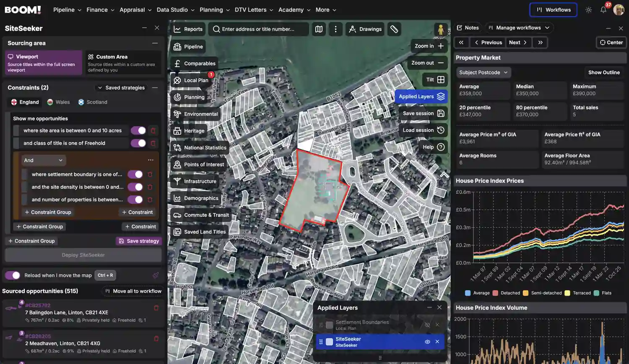Image resolution: width=629 pixels, height=364 pixels.
Task: Open the Manage workflows dropdown
Action: coord(519,28)
